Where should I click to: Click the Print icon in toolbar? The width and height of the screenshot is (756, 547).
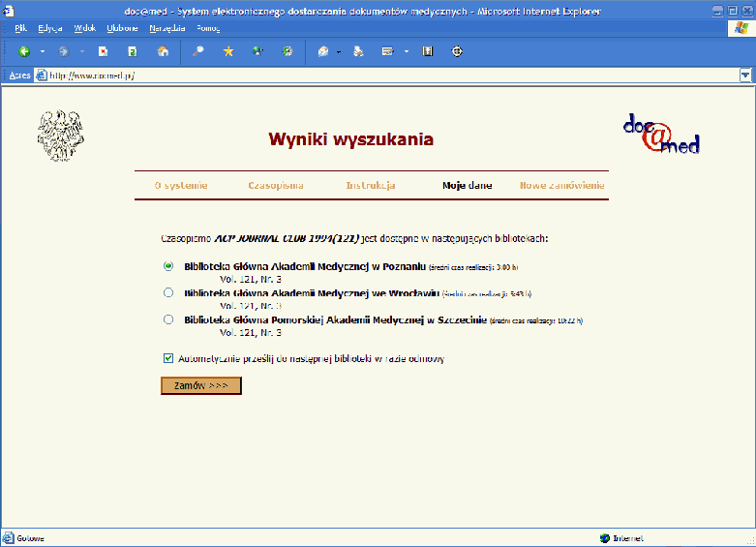pyautogui.click(x=358, y=51)
